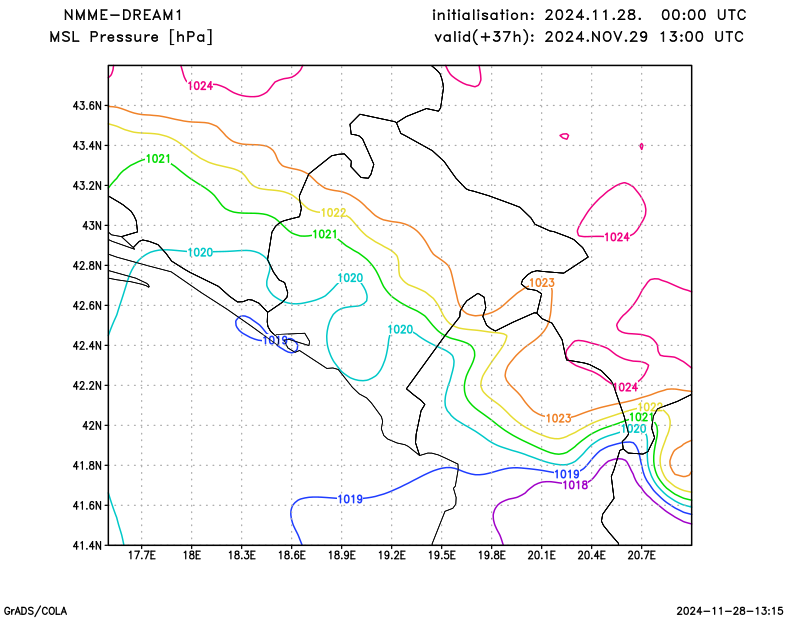This screenshot has height=618, width=800.
Task: Click the 19.5E longitude axis label
Action: tap(442, 555)
